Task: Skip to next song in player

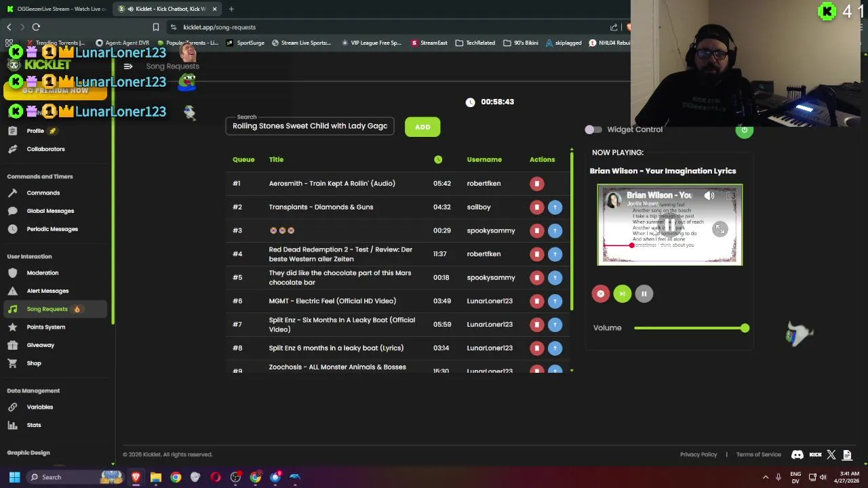Action: (622, 293)
